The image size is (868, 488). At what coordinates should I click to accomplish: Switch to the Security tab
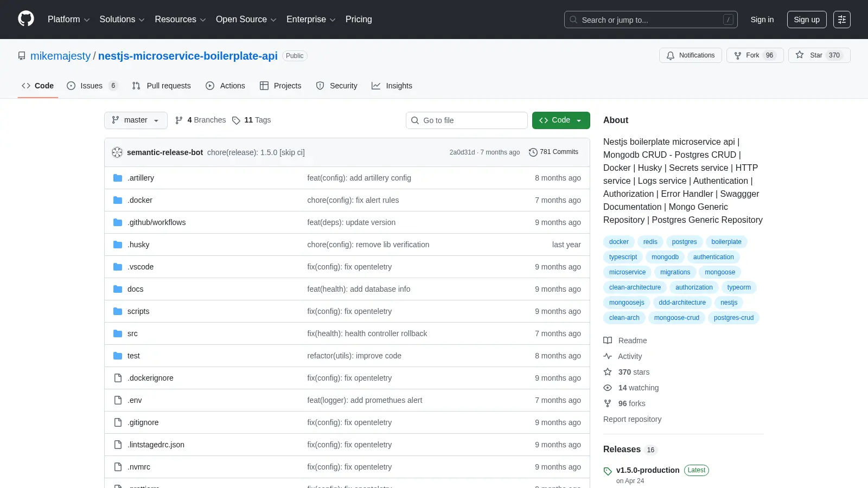(x=336, y=86)
